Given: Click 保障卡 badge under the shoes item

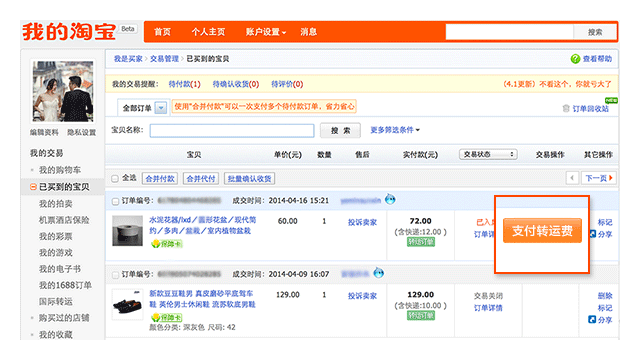Looking at the screenshot, I should coord(167,317).
